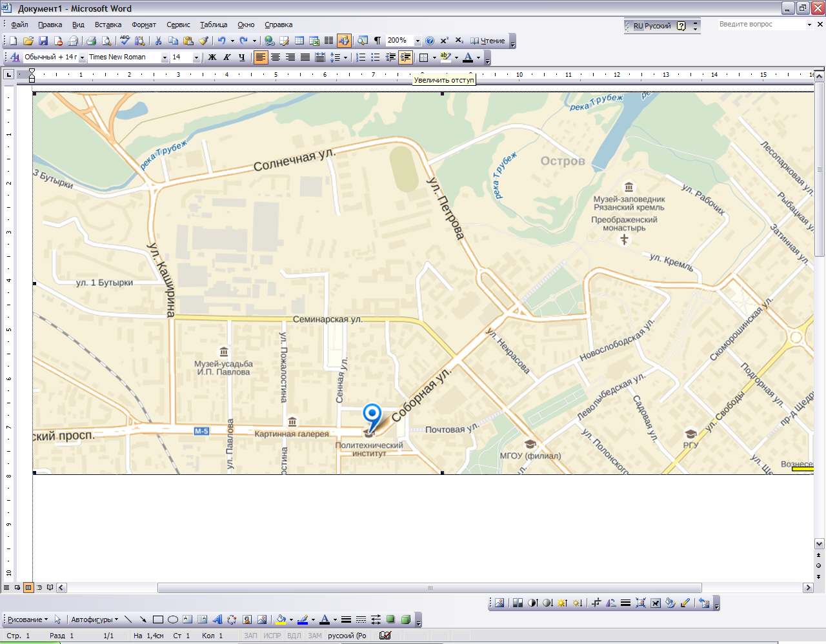Open print preview
This screenshot has width=826, height=644.
pos(106,41)
